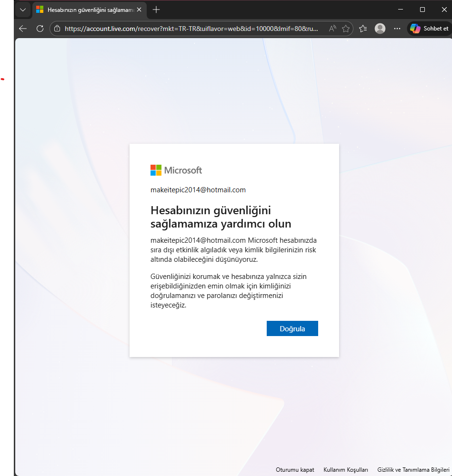Click the Microsoft logo
Image resolution: width=452 pixels, height=476 pixels.
[176, 170]
